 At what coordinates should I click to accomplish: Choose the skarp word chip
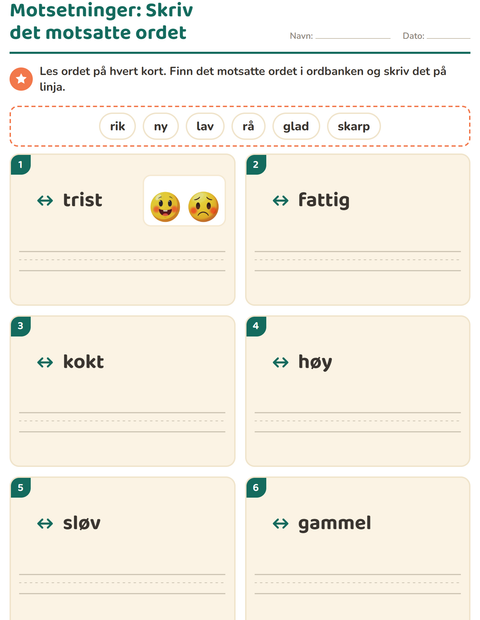[x=353, y=126]
